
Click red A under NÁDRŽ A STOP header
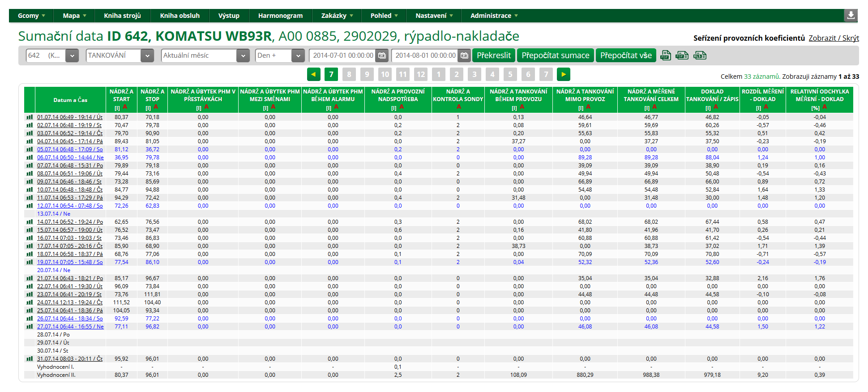[156, 107]
